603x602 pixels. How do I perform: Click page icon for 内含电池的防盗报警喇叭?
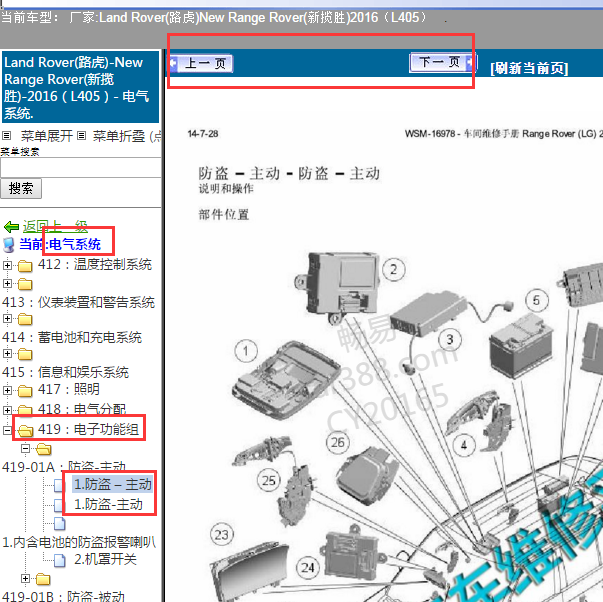60,524
